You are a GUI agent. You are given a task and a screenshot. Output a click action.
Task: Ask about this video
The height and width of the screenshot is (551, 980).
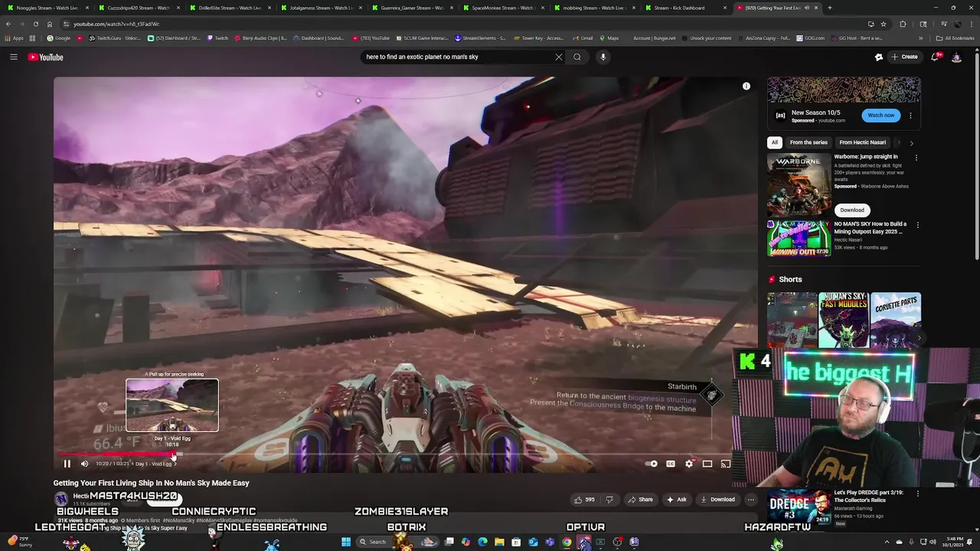pyautogui.click(x=676, y=500)
